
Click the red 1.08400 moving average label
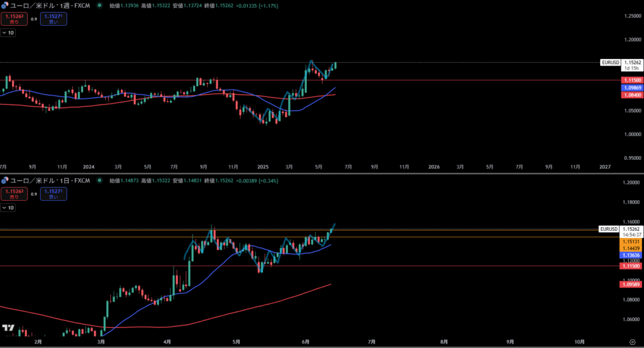point(632,95)
